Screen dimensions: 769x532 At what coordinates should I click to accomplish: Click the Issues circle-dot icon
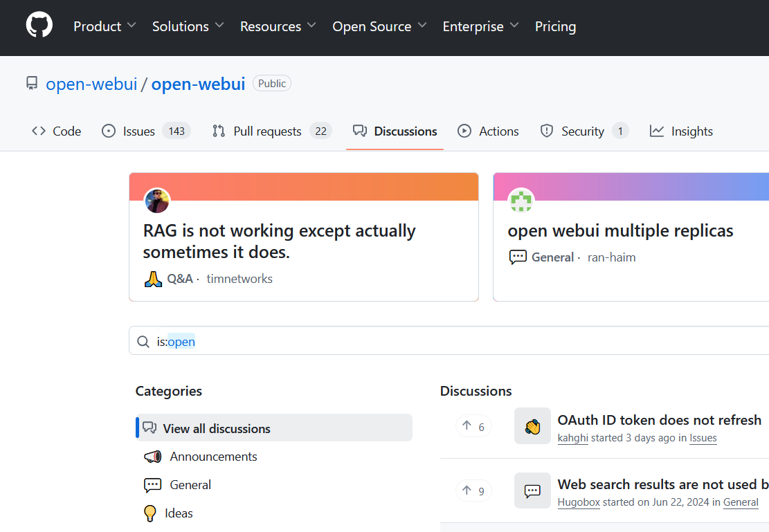pyautogui.click(x=109, y=131)
